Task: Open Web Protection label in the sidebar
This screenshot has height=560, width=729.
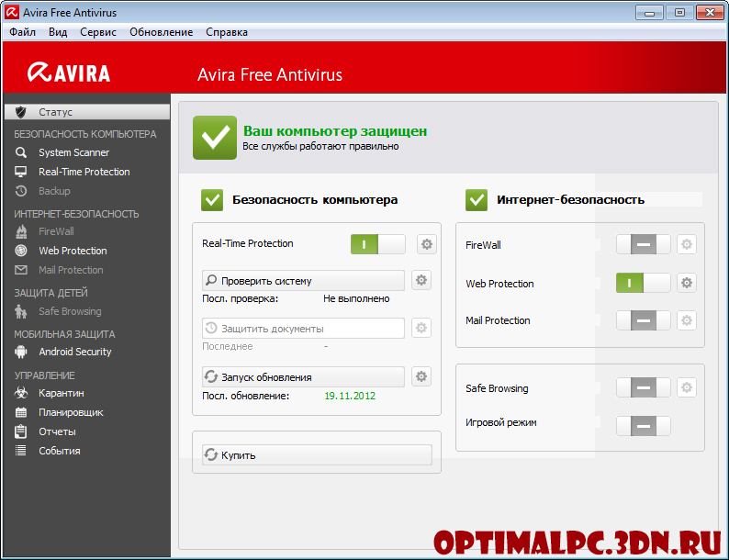Action: [73, 251]
